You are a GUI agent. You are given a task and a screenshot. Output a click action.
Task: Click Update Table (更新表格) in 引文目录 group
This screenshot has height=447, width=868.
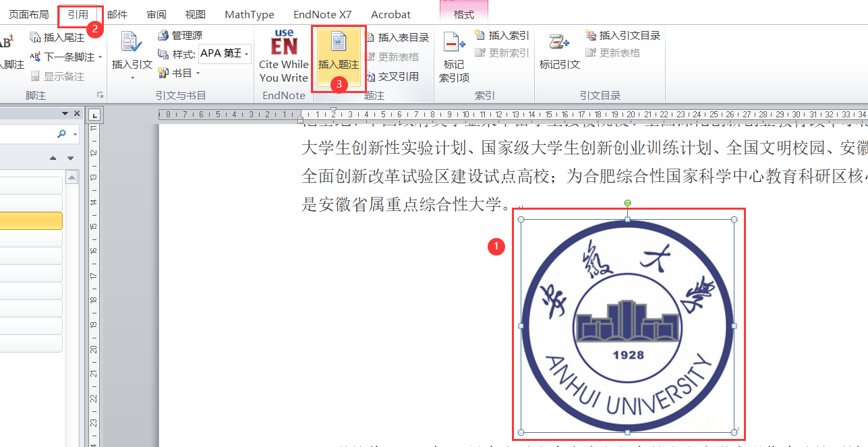coord(613,53)
